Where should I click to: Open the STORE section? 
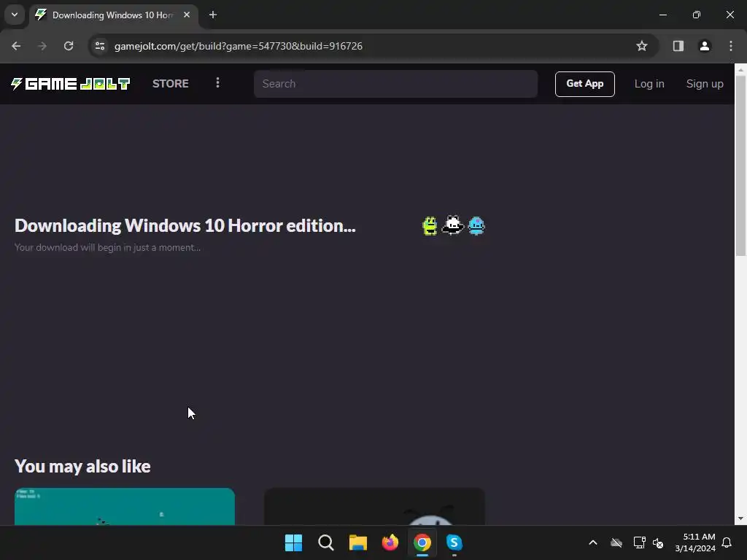[x=171, y=84]
